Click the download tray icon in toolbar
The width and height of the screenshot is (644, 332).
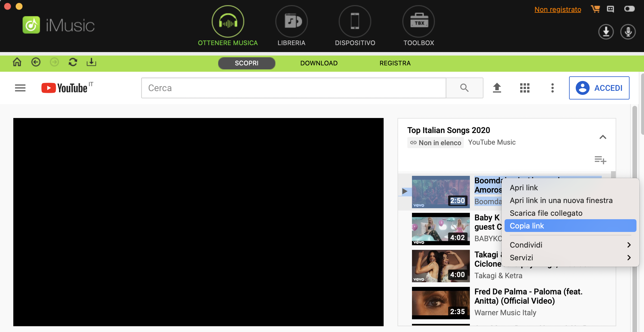coord(91,62)
